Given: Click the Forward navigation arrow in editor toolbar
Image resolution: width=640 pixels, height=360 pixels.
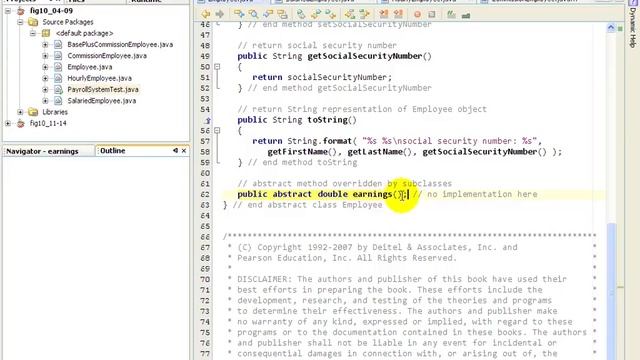Looking at the screenshot, I should click(x=220, y=14).
